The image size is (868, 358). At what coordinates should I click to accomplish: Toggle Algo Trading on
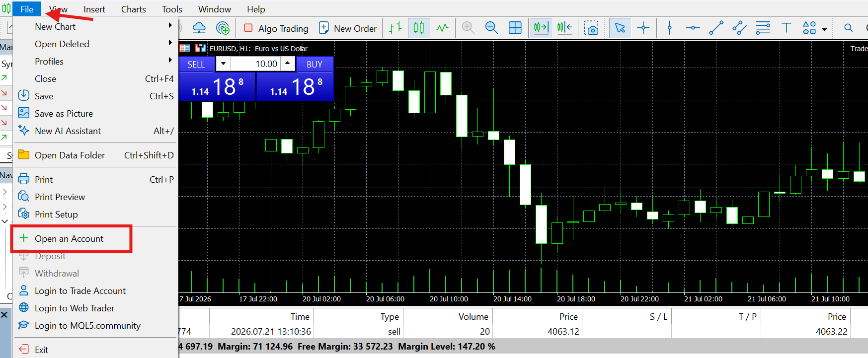tap(276, 28)
